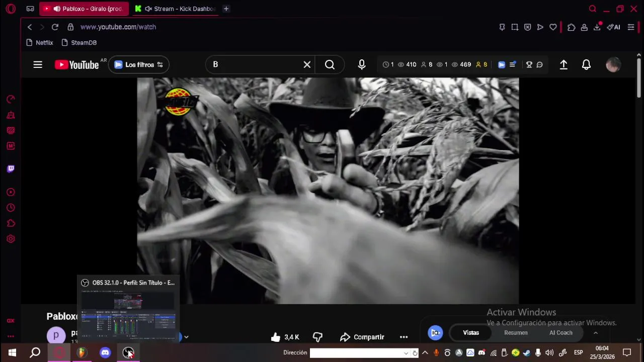Screen dimensions: 644x362
Task: Upload a video with arrow icon
Action: pos(563,64)
